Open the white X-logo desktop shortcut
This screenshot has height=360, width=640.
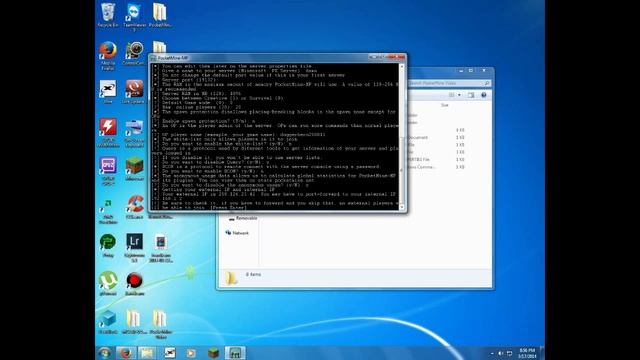click(108, 91)
